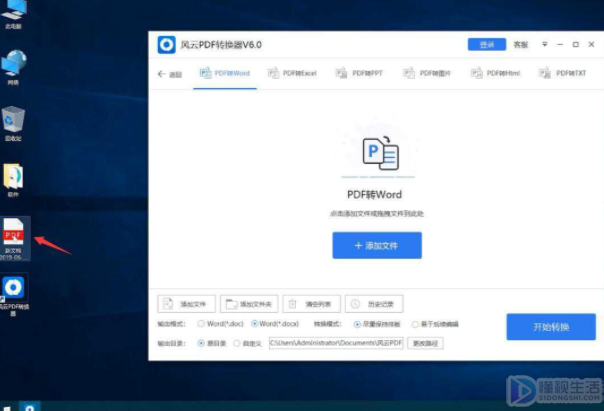
Task: Switch to the PDF to Word tab
Action: [x=225, y=73]
